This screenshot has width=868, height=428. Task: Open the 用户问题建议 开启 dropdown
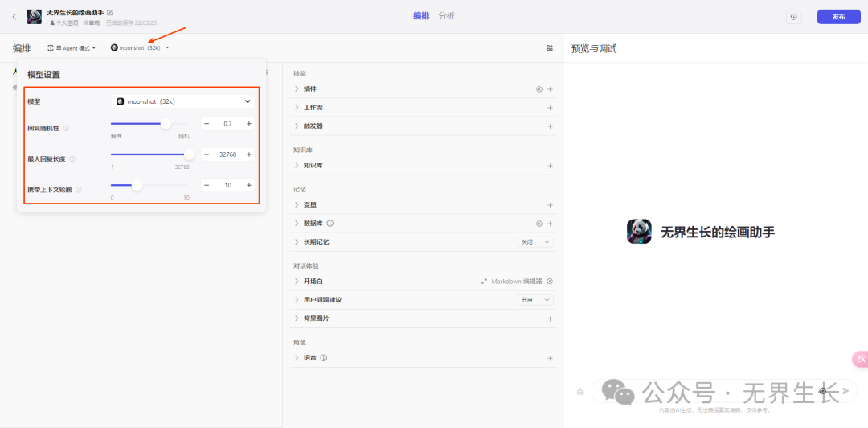(x=535, y=300)
